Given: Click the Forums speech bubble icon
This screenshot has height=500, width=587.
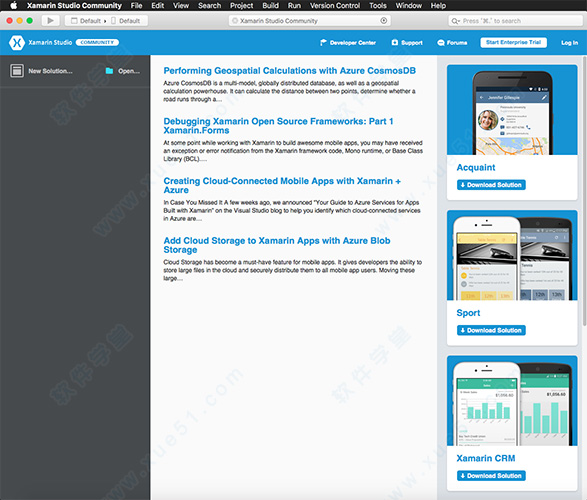Looking at the screenshot, I should pos(441,43).
